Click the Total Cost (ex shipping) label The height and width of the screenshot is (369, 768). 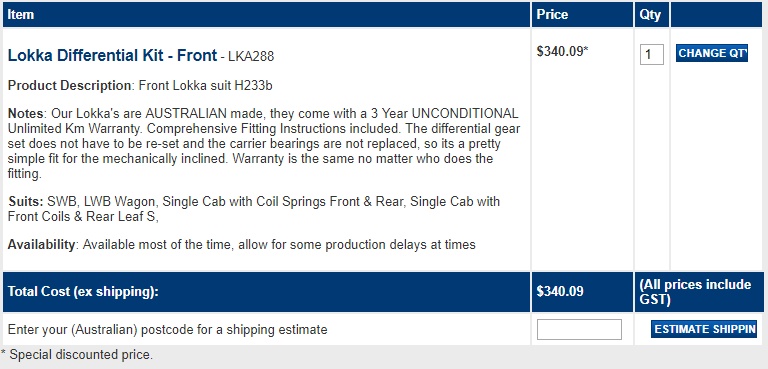pos(83,292)
